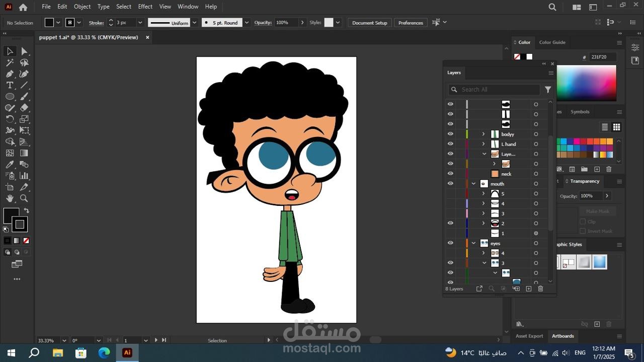This screenshot has width=644, height=362.
Task: Select the Mesh tool
Action: click(10, 153)
